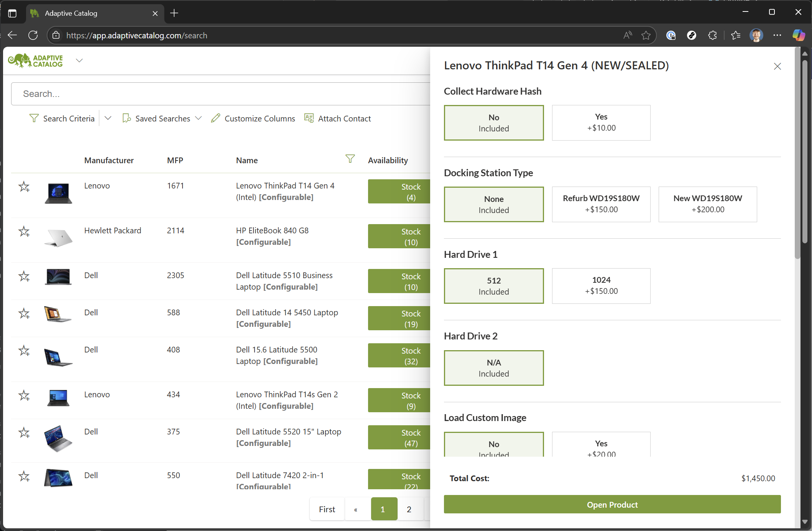Image resolution: width=812 pixels, height=531 pixels.
Task: Star the HP EliteBook 840 G8 product
Action: 24,231
